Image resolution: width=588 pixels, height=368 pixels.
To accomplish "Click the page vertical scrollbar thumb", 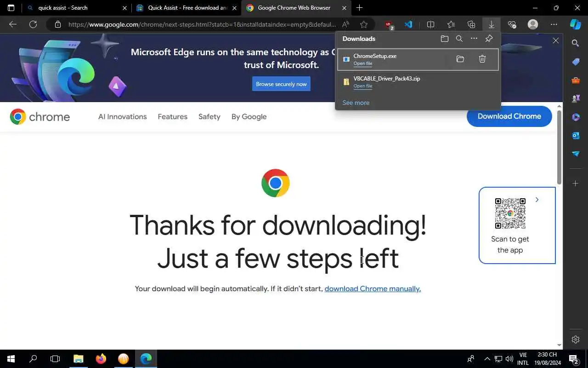I will (559, 147).
